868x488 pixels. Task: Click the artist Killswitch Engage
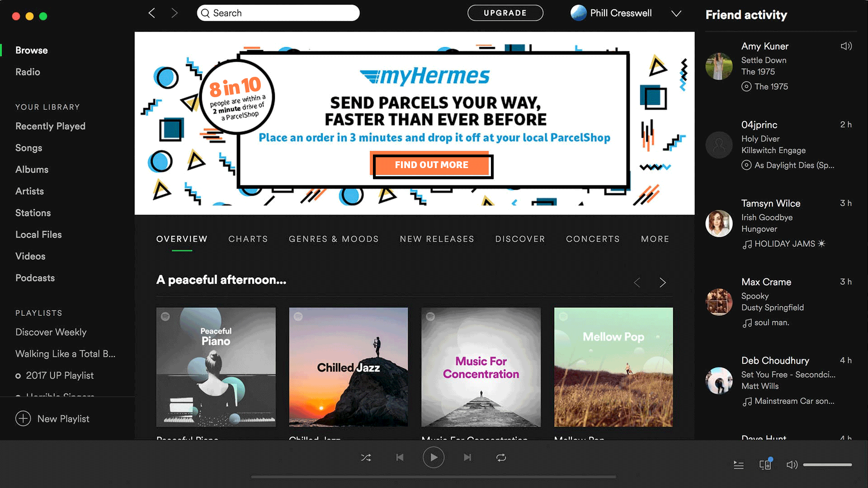pos(773,150)
